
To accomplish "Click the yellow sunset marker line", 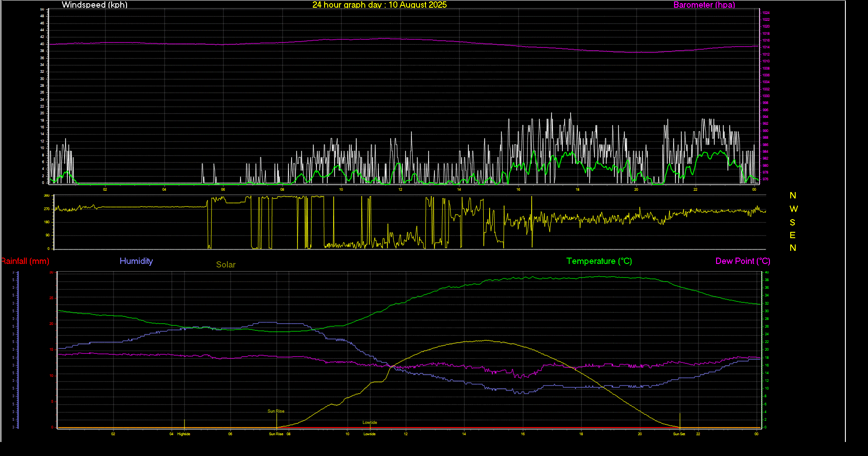I will click(680, 420).
